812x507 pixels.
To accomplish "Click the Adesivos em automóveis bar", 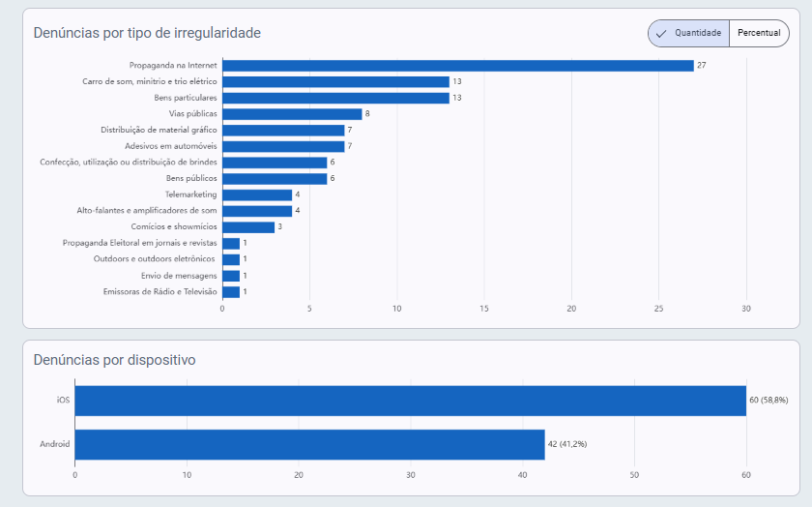I will coord(283,146).
